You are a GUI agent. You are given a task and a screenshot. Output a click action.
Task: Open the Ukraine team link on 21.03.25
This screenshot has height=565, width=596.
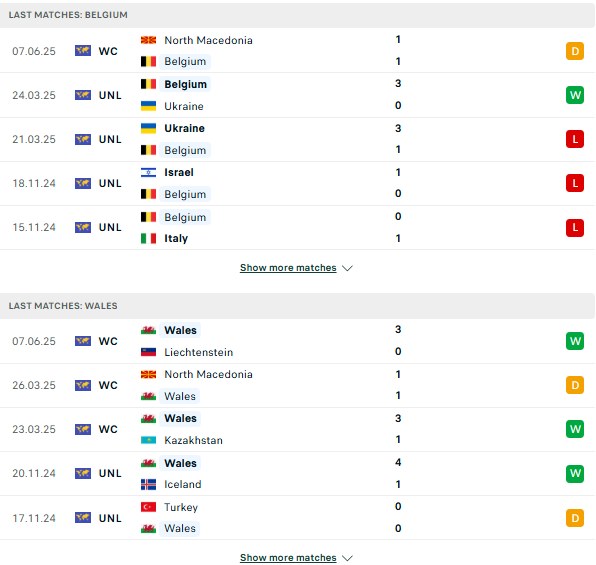coord(184,129)
